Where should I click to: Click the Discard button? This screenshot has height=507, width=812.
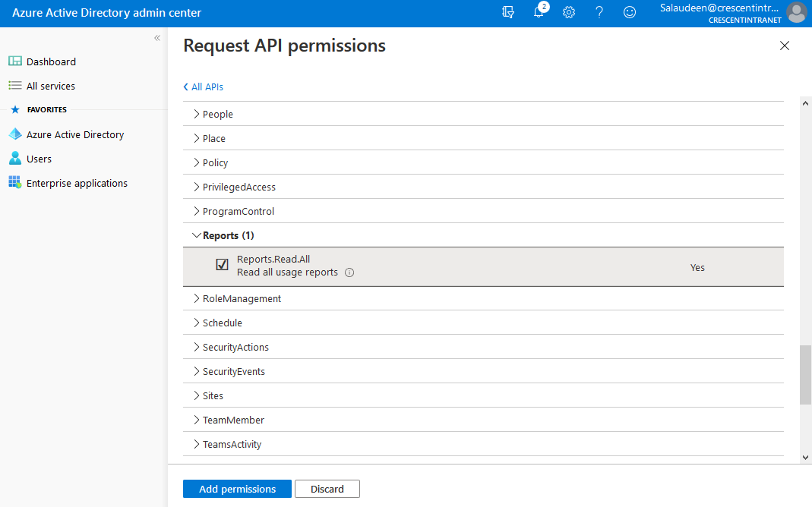[x=327, y=488]
